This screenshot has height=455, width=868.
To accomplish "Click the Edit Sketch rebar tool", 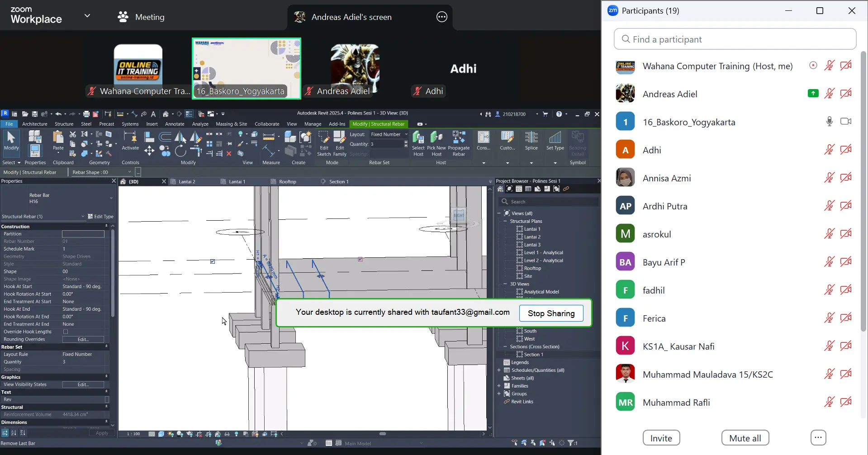I will tap(324, 143).
